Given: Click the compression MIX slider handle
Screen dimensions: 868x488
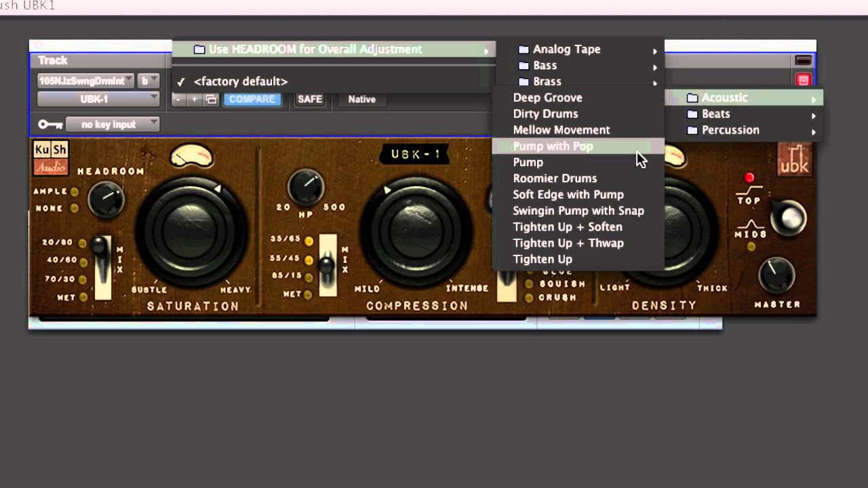Looking at the screenshot, I should pyautogui.click(x=328, y=264).
